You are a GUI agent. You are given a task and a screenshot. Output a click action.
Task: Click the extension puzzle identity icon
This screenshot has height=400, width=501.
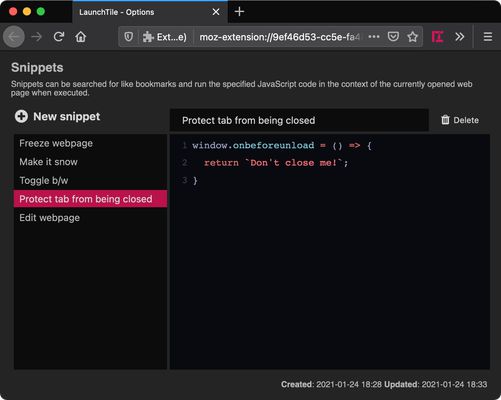[x=148, y=37]
